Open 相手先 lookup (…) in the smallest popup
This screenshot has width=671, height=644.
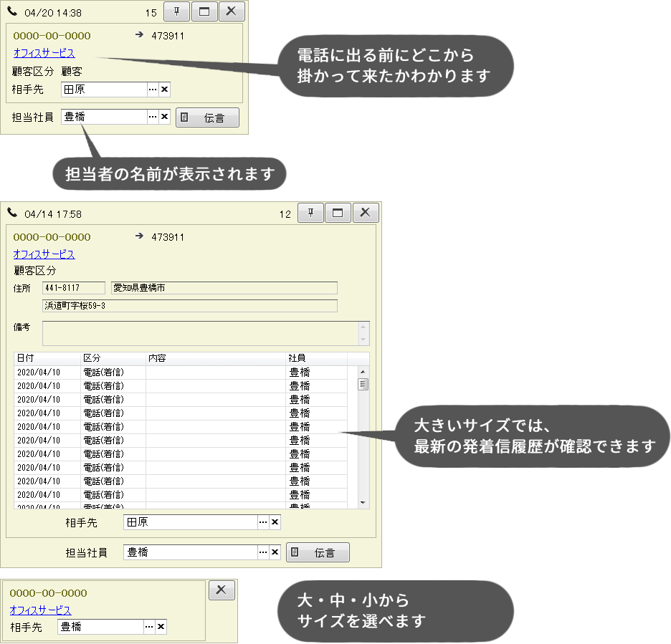point(149,627)
